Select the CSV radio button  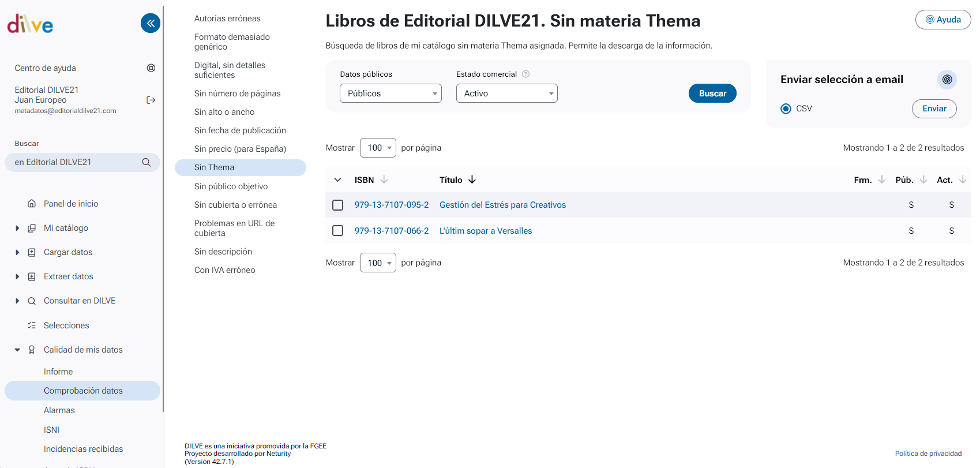786,109
